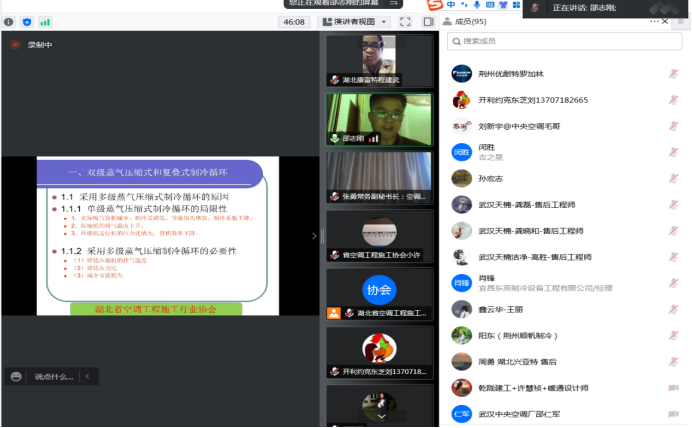Image resolution: width=692 pixels, height=428 pixels.
Task: Click the 说点什么 chat input
Action: coord(54,376)
